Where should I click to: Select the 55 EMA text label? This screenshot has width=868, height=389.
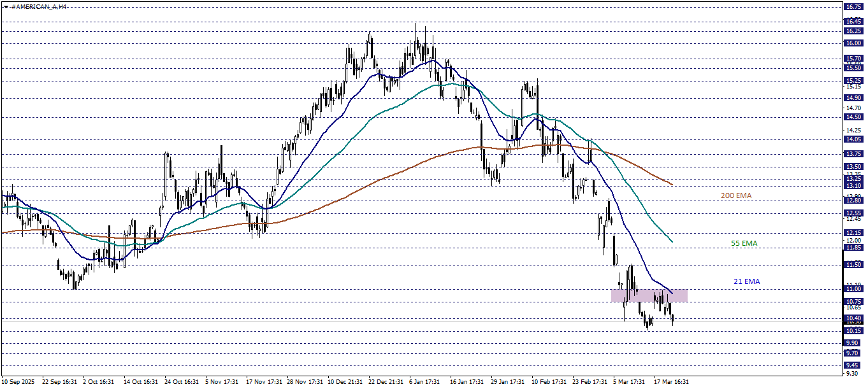(x=744, y=243)
